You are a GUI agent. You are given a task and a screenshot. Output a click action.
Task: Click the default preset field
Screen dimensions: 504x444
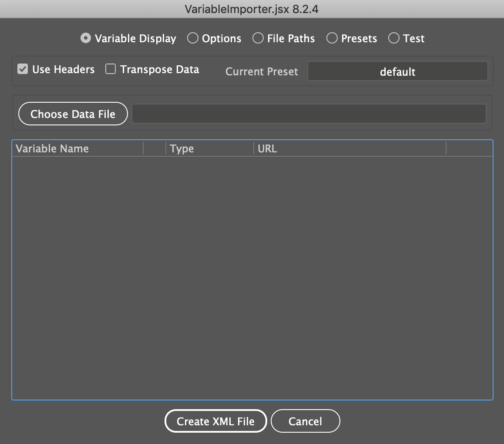coord(397,71)
